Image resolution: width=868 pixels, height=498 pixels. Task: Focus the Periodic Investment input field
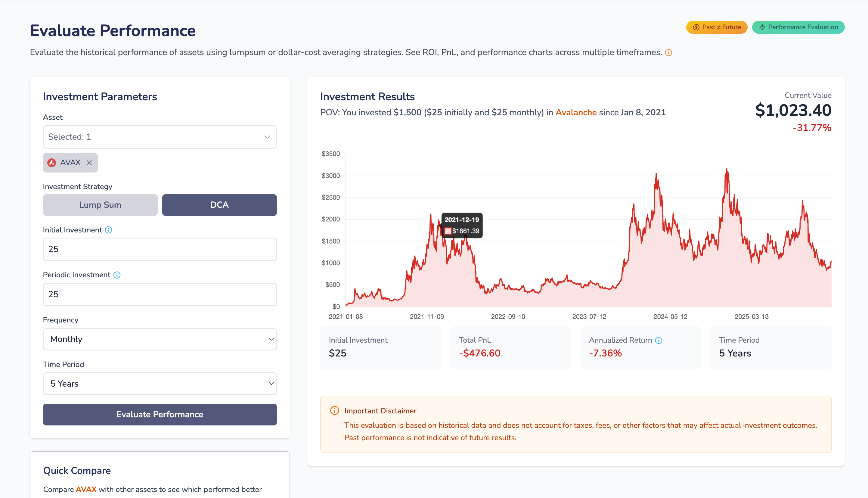(160, 294)
